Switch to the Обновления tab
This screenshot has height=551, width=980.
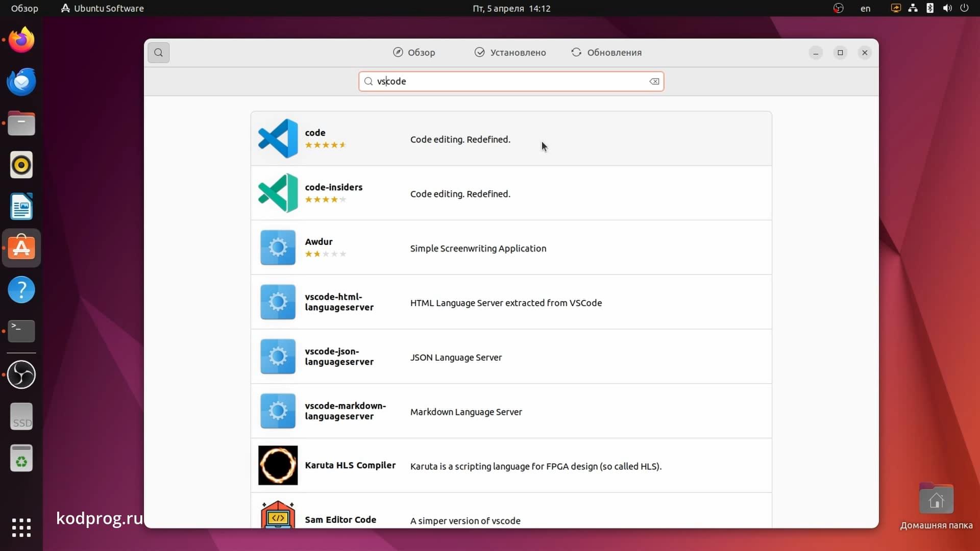coord(606,53)
